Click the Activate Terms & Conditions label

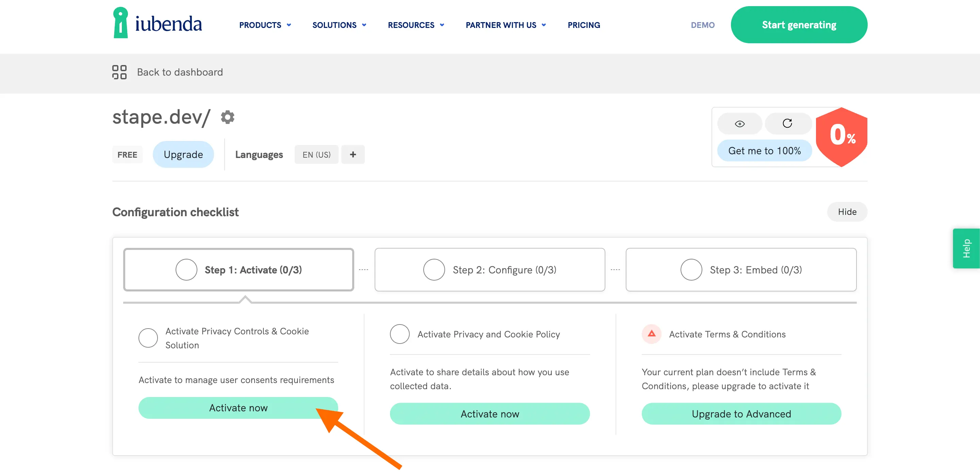point(727,334)
